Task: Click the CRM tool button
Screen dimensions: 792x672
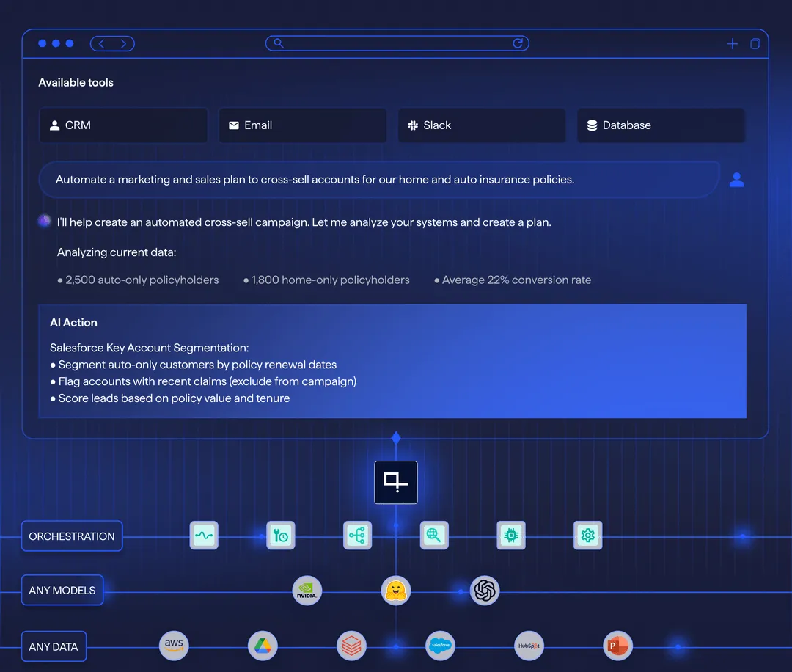Action: click(x=123, y=125)
